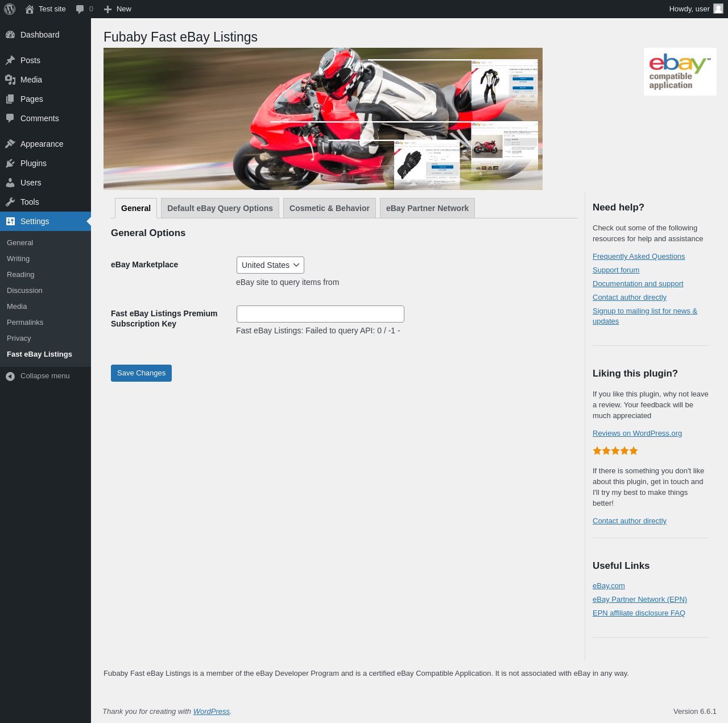728x723 pixels.
Task: Click the Posts pushpin icon
Action: [x=10, y=60]
